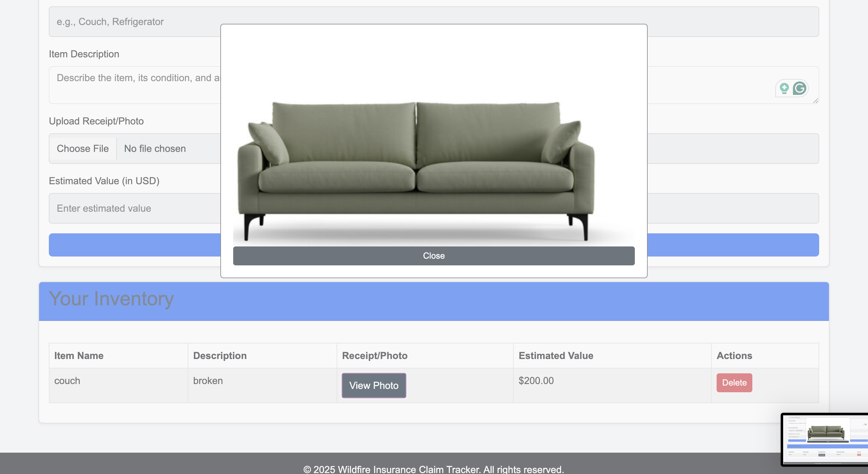
Task: Click the Estimated Value column header
Action: tap(556, 355)
